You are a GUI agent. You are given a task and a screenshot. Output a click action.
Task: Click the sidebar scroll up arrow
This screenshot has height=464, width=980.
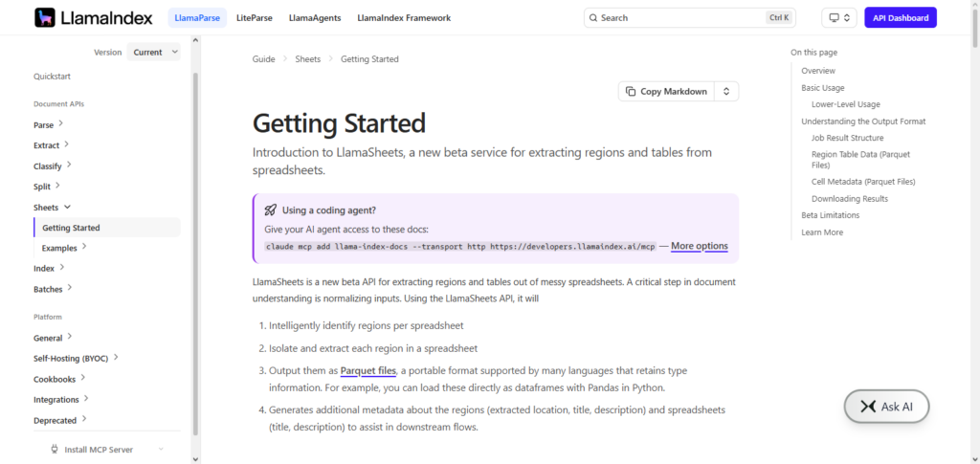click(195, 40)
